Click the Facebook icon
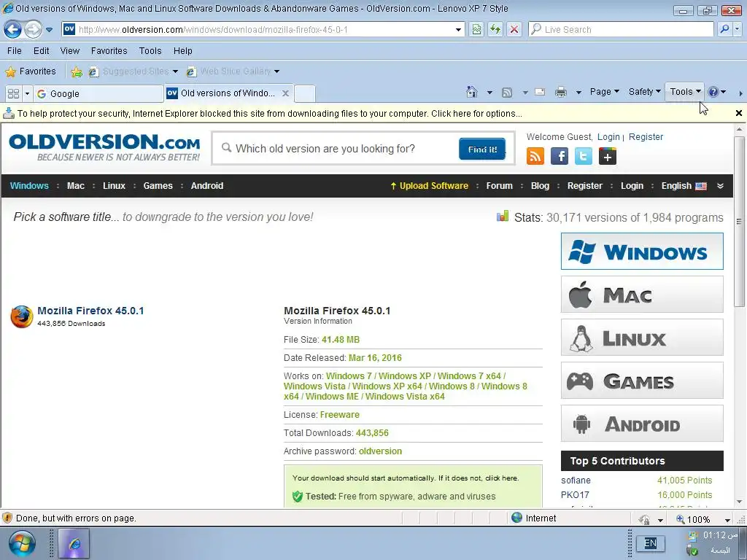Screen dimensions: 747x560 560,156
